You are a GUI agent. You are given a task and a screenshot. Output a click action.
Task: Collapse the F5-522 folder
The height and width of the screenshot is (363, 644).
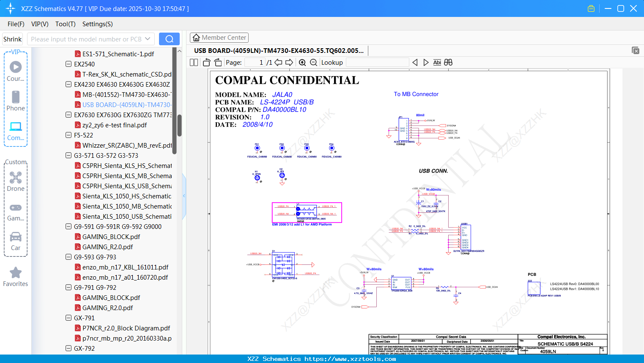tap(69, 135)
